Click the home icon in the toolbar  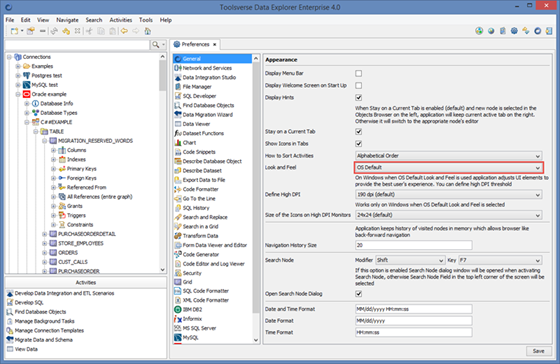tap(148, 31)
